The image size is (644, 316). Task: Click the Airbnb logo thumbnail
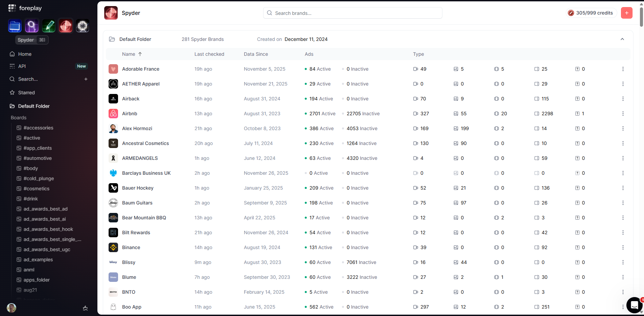[x=113, y=114]
